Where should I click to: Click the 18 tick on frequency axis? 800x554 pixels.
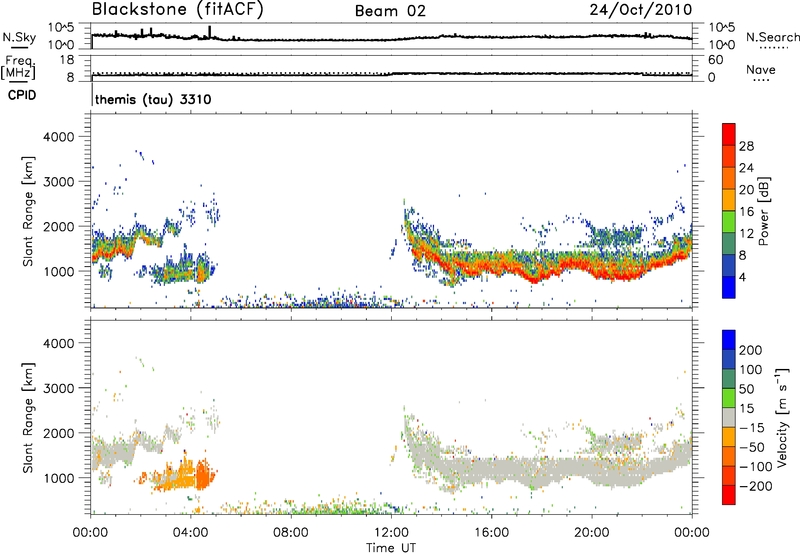click(x=67, y=60)
